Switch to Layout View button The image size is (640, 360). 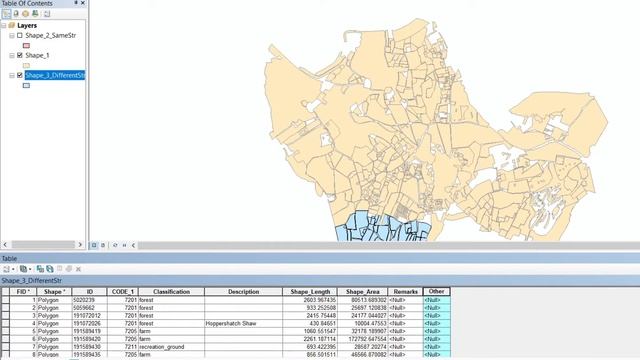point(103,245)
